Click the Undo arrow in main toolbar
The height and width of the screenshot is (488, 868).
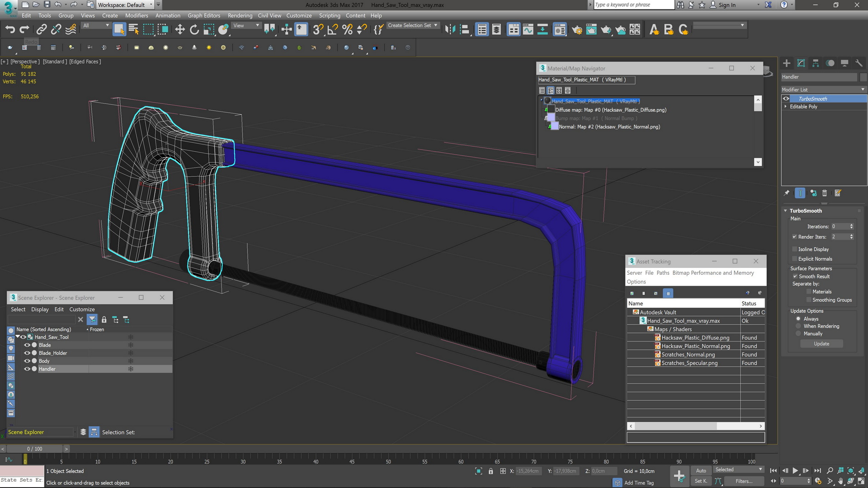coord(10,30)
